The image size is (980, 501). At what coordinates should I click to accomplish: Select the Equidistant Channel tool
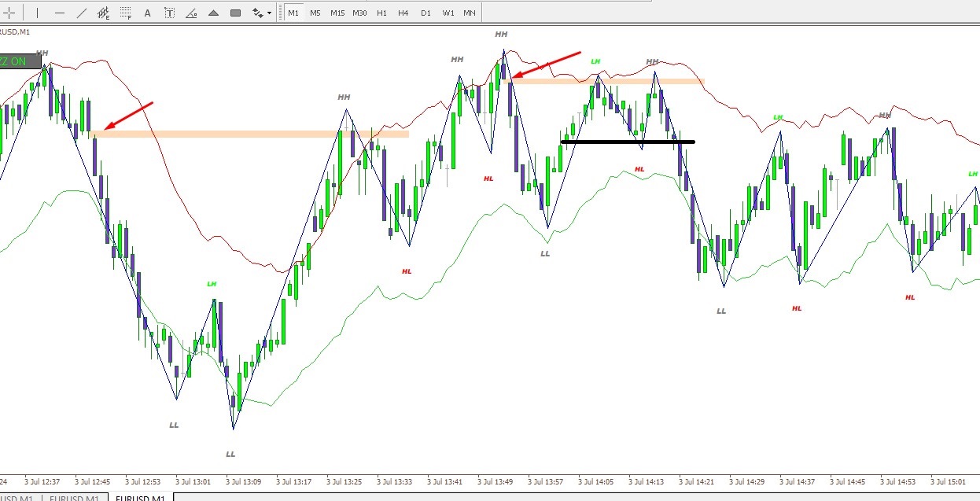104,13
